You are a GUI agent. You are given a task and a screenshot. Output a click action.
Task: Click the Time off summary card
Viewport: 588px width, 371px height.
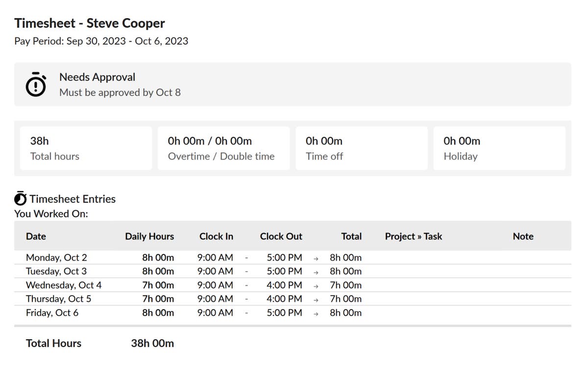click(361, 148)
